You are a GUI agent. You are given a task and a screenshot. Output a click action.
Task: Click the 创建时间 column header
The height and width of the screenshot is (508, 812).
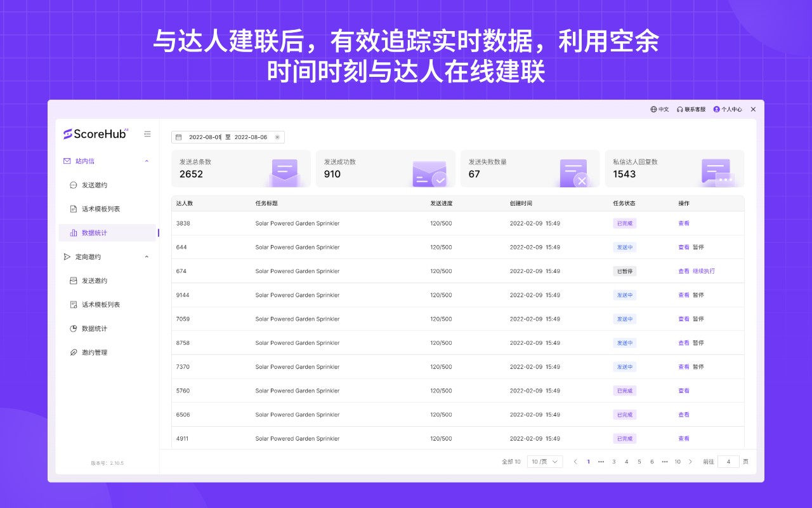(521, 203)
